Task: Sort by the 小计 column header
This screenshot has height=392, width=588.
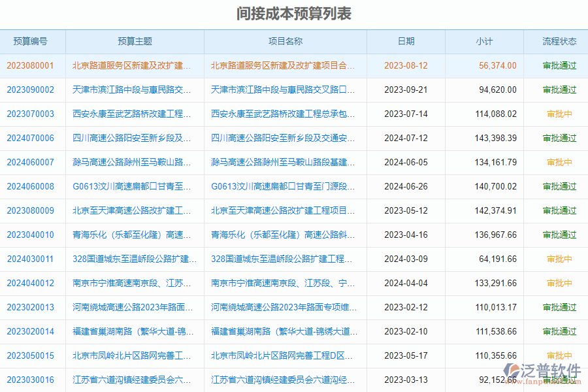Action: tap(484, 41)
